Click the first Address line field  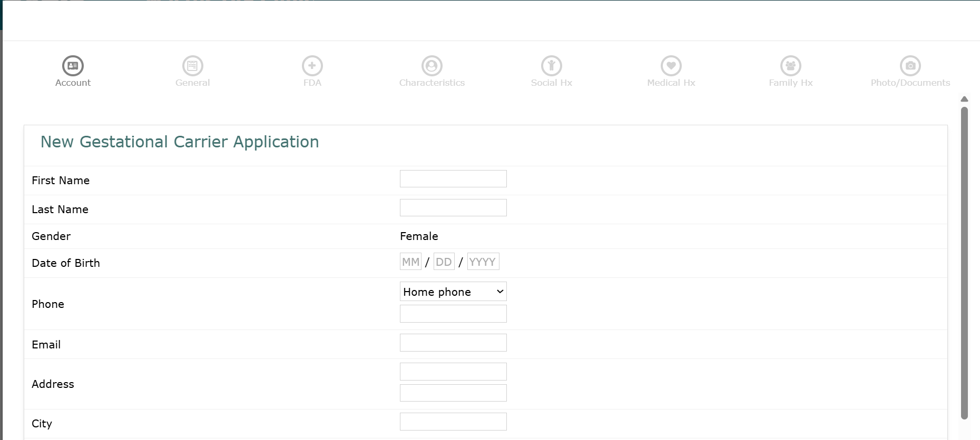pyautogui.click(x=453, y=372)
